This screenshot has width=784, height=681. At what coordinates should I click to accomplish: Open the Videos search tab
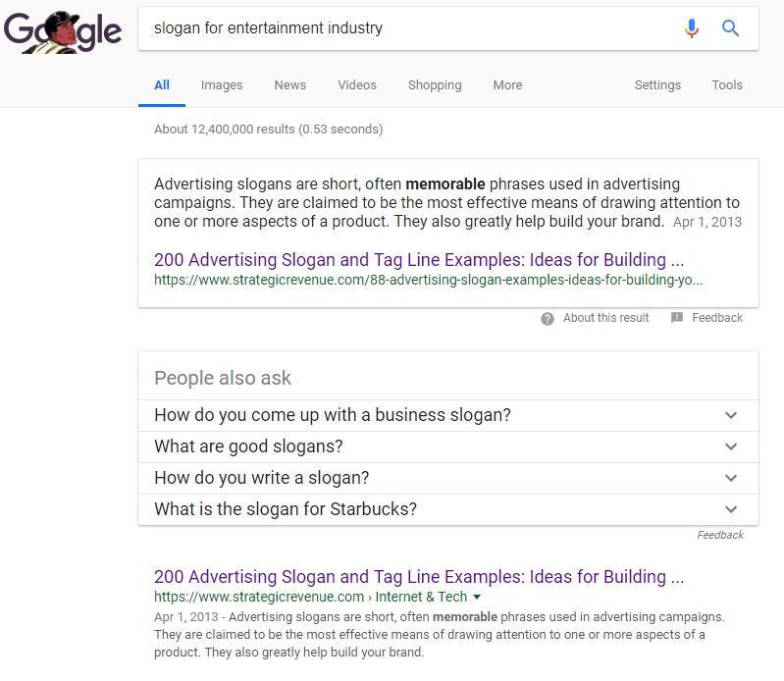pos(357,85)
